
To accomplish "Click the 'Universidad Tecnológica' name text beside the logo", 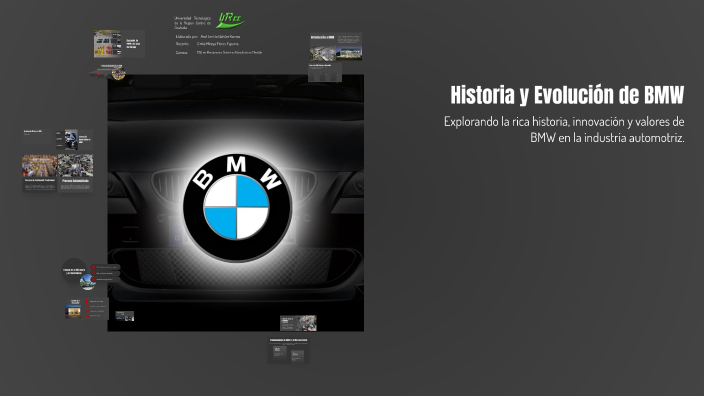I will pos(192,23).
